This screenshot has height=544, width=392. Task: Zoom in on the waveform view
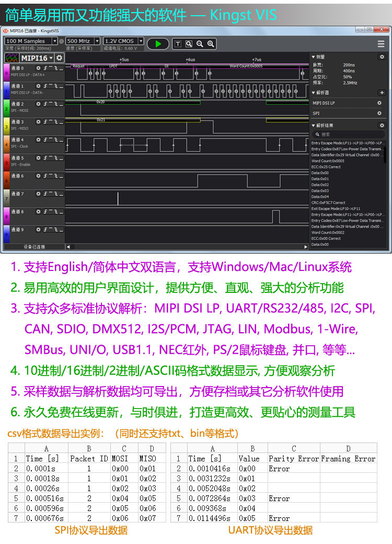click(211, 44)
